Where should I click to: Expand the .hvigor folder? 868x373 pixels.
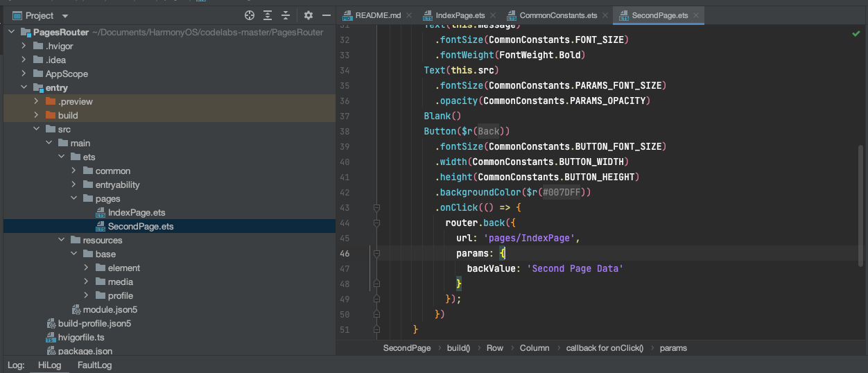24,46
